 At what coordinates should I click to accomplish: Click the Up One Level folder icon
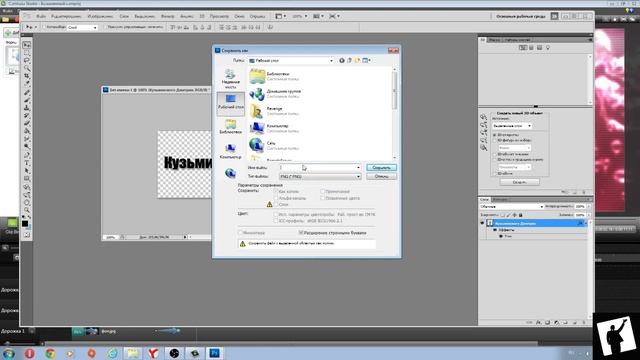(x=349, y=60)
